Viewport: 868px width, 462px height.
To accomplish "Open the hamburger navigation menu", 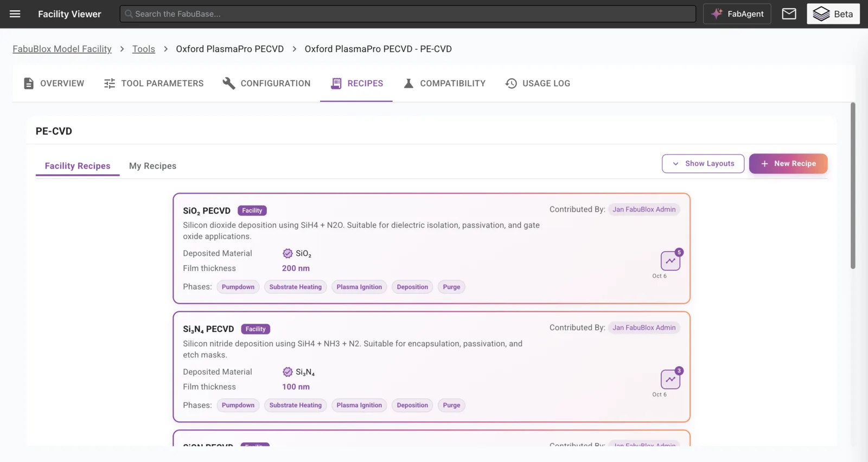I will click(15, 14).
